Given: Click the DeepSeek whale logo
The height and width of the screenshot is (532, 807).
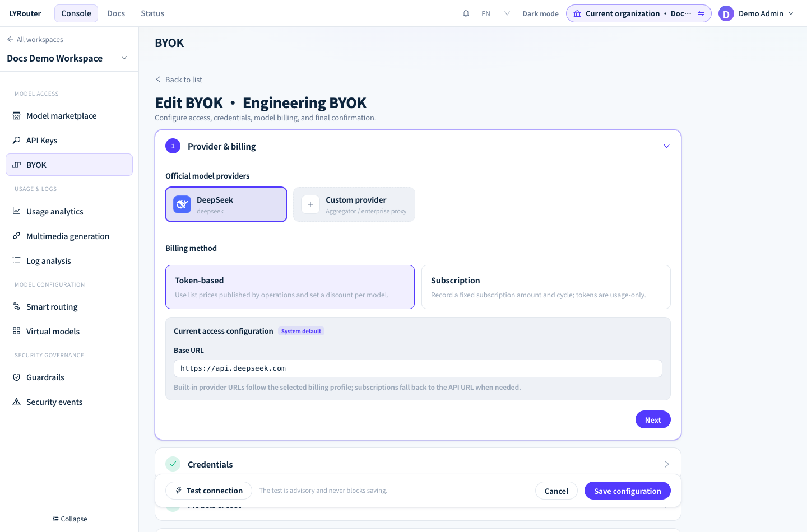Looking at the screenshot, I should pos(182,204).
